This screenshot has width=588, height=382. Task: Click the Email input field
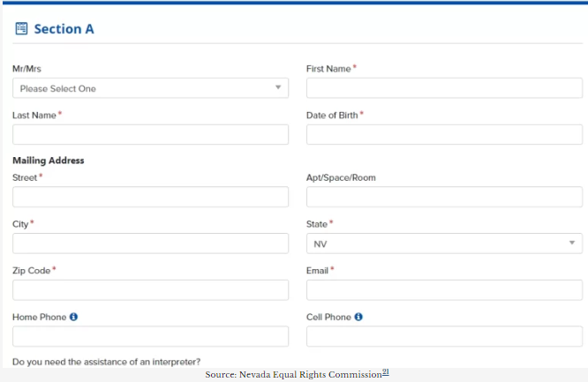click(x=444, y=290)
